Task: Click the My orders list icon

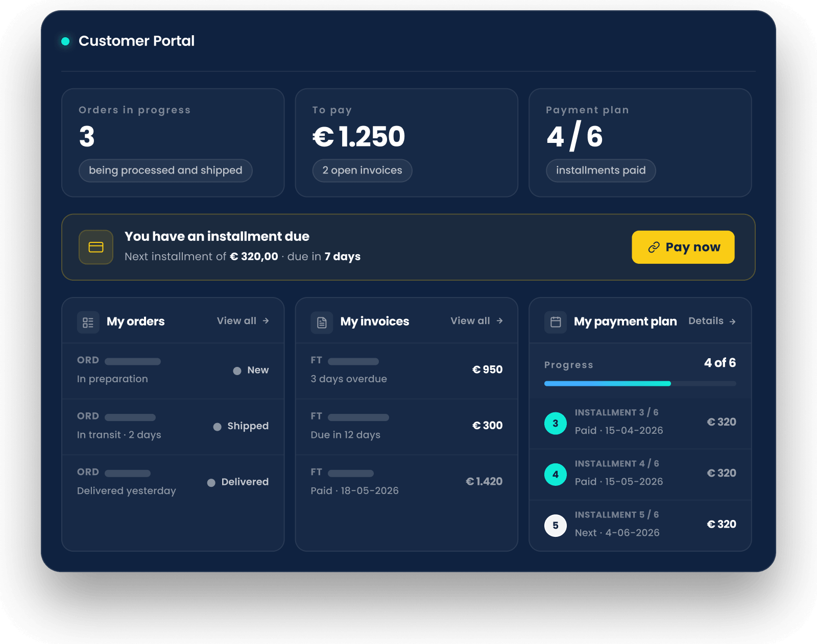Action: 88,323
